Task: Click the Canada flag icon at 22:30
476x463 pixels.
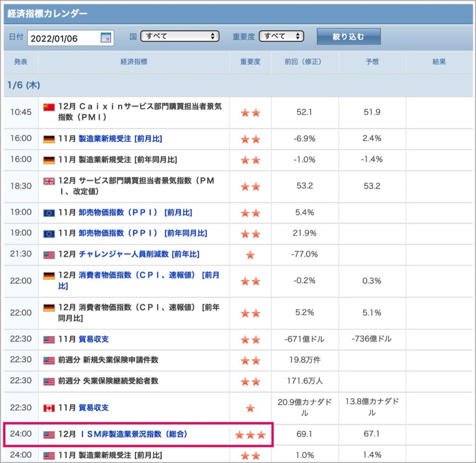Action: click(x=49, y=408)
